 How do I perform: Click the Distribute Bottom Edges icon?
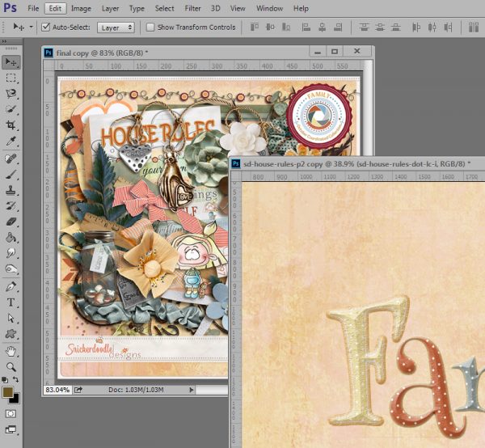point(395,27)
